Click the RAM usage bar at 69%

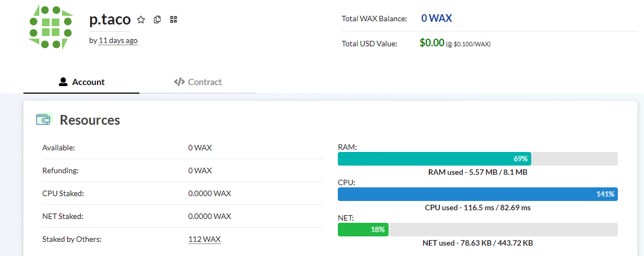[x=478, y=159]
